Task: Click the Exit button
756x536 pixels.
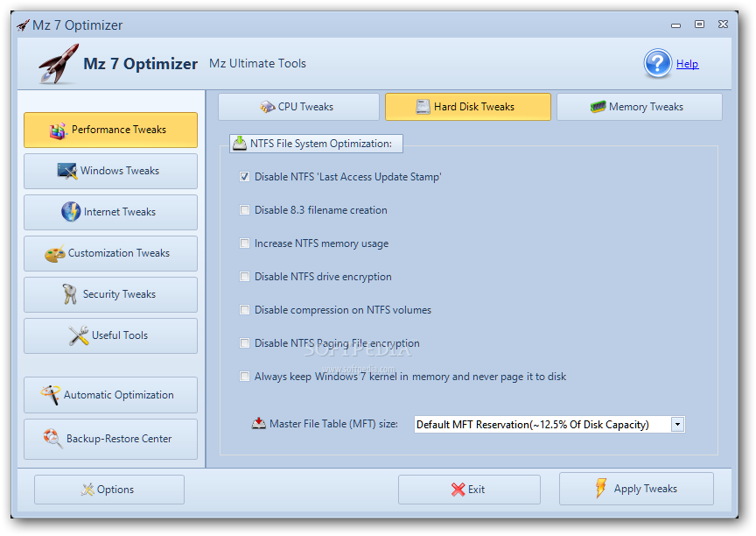Action: click(469, 490)
